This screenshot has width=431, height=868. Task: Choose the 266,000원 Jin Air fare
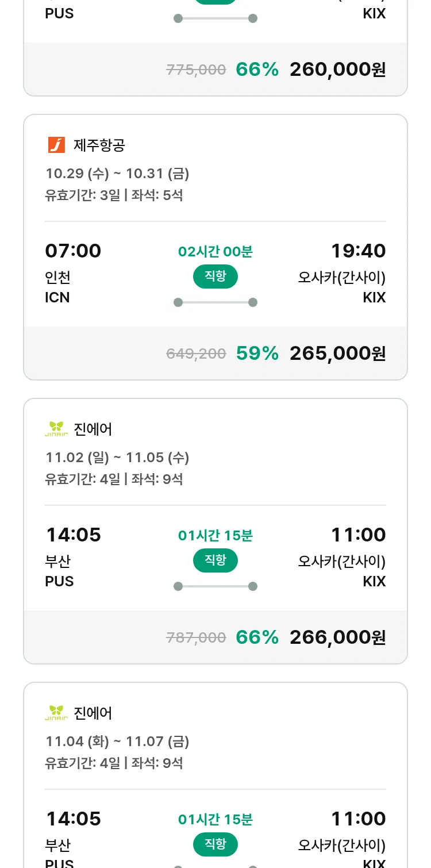tap(337, 637)
